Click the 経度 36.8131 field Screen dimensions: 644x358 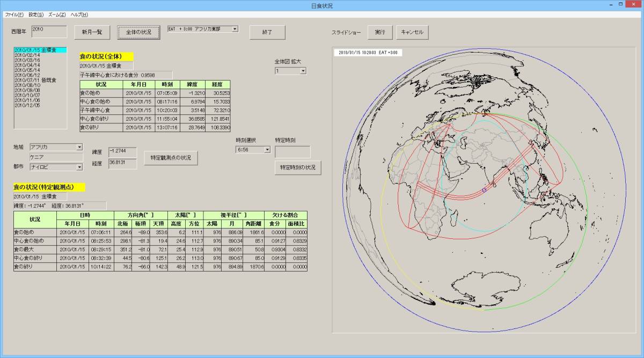[x=122, y=164]
